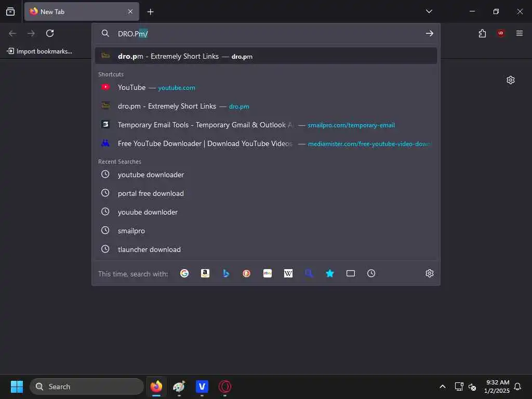Search with Bing icon

225,273
